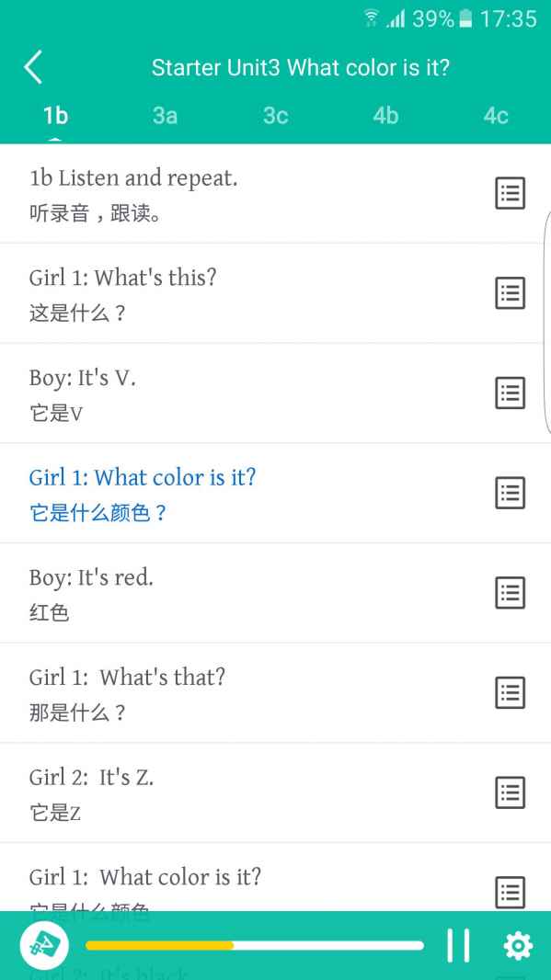Open detail list on last visible sentence row
This screenshot has height=980, width=551.
click(510, 891)
